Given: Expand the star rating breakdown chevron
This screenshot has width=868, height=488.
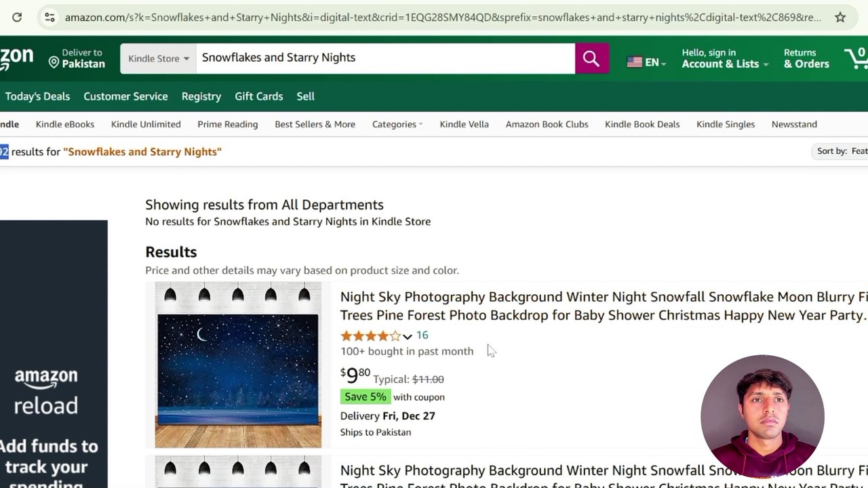Looking at the screenshot, I should point(407,336).
